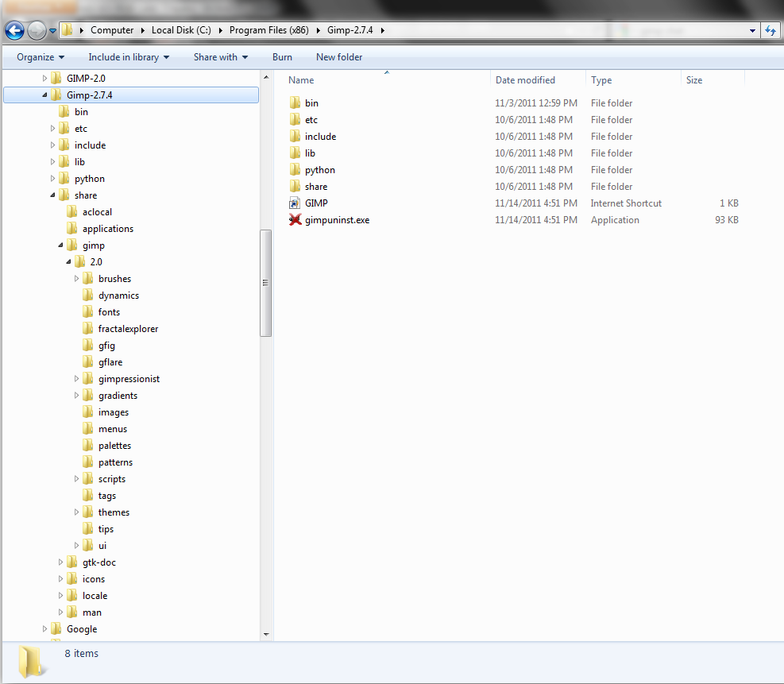Collapse the share folder in tree

pos(52,195)
